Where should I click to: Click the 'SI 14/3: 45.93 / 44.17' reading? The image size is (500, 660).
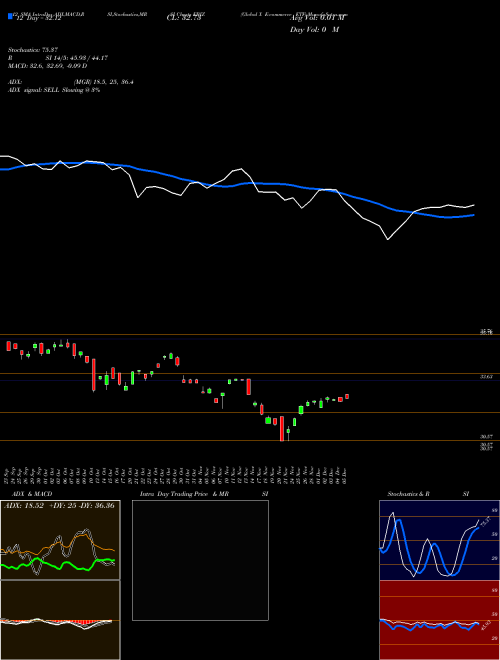(x=78, y=58)
